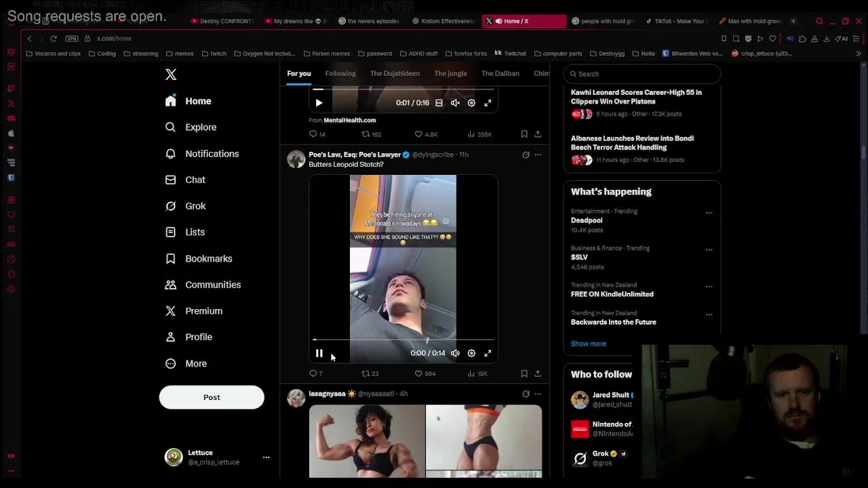Open Grok actions on @dyingscribe post
The image size is (868, 488).
pos(526,155)
